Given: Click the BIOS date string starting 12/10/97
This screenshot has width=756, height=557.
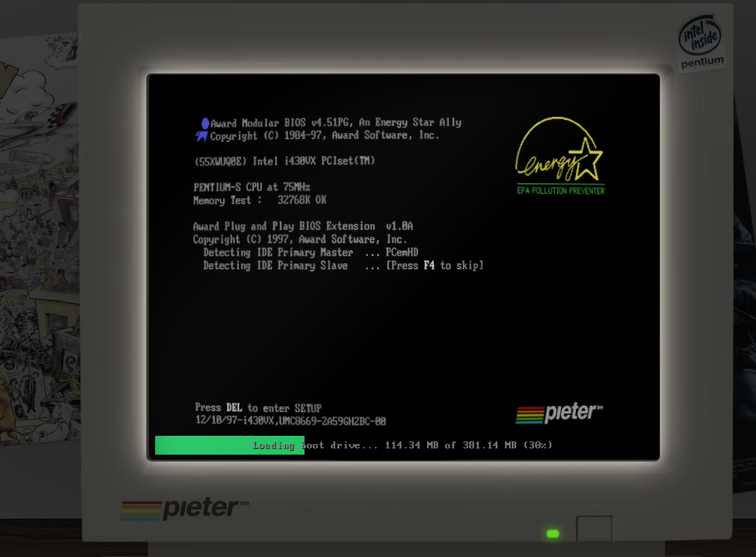Looking at the screenshot, I should [x=290, y=421].
